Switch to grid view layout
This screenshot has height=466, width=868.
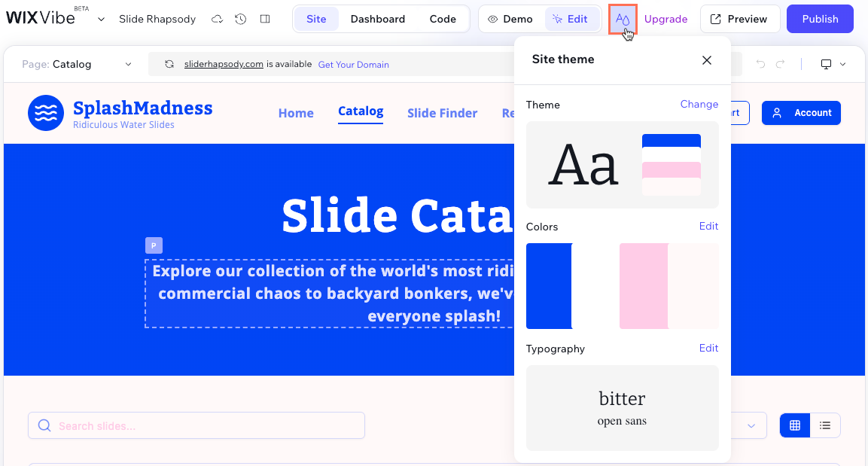(x=795, y=425)
